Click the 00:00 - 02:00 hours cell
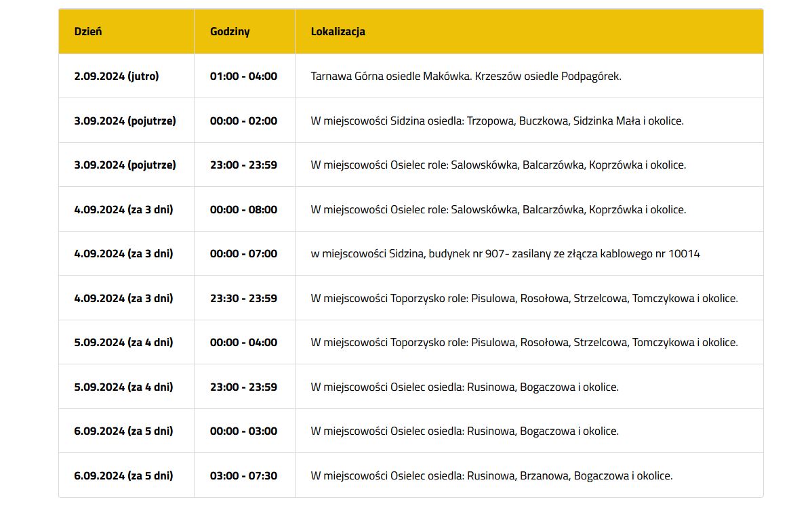812x512 pixels. (243, 121)
